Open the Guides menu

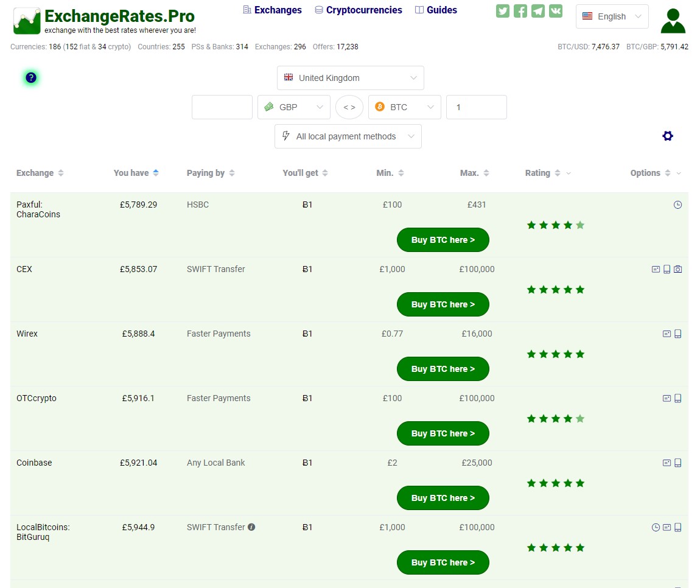pyautogui.click(x=436, y=10)
